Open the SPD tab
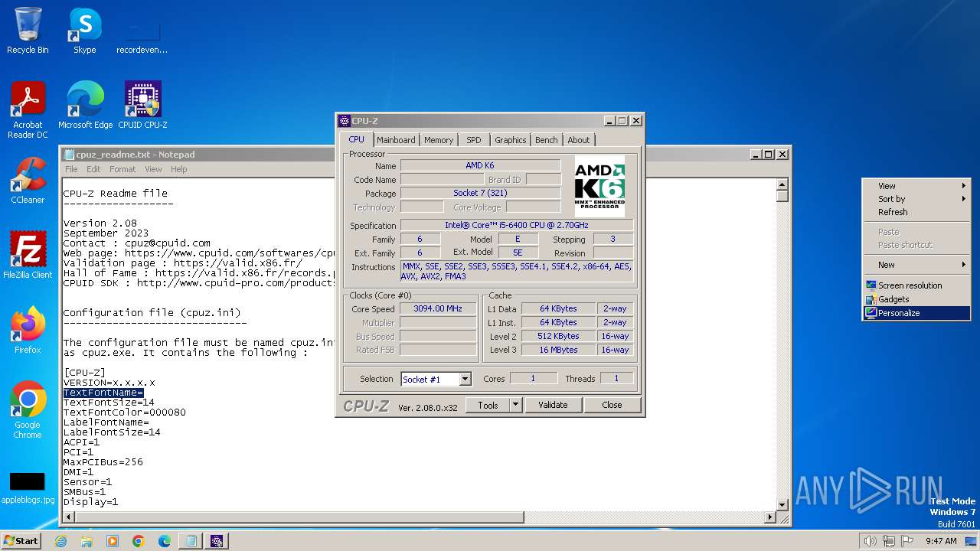980x551 pixels. tap(474, 140)
